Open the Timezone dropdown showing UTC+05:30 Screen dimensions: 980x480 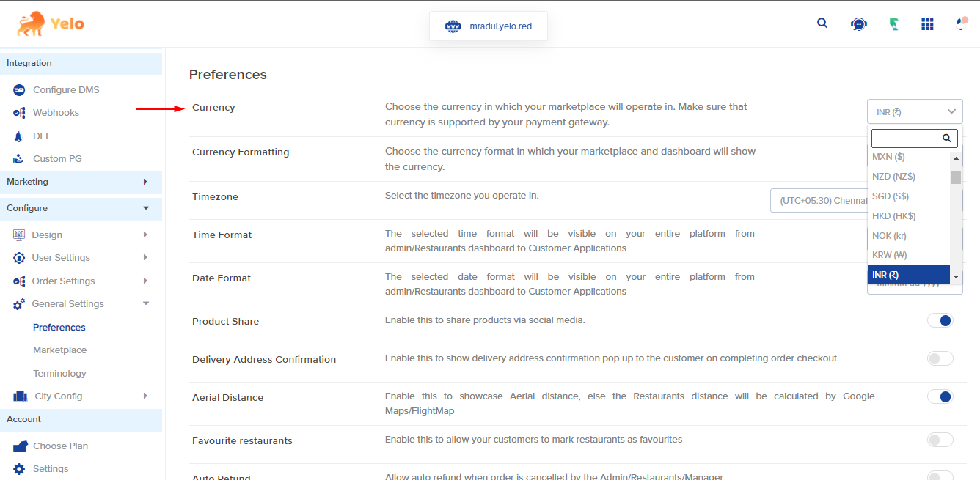point(819,200)
